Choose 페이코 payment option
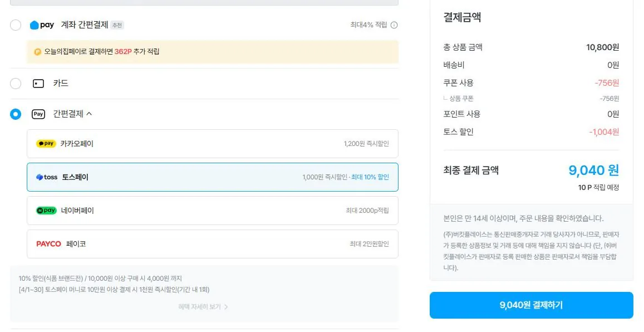Viewport: 644px width, 332px height. [x=212, y=244]
